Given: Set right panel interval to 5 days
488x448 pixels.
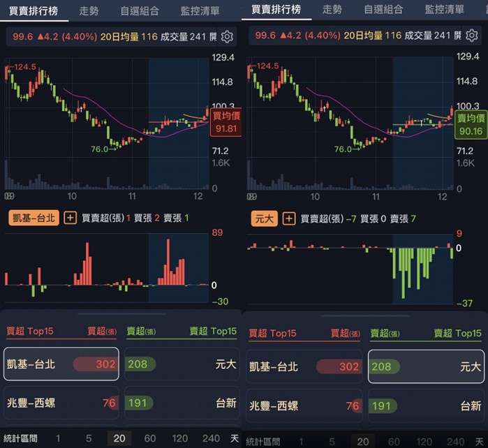Looking at the screenshot, I should point(332,441).
